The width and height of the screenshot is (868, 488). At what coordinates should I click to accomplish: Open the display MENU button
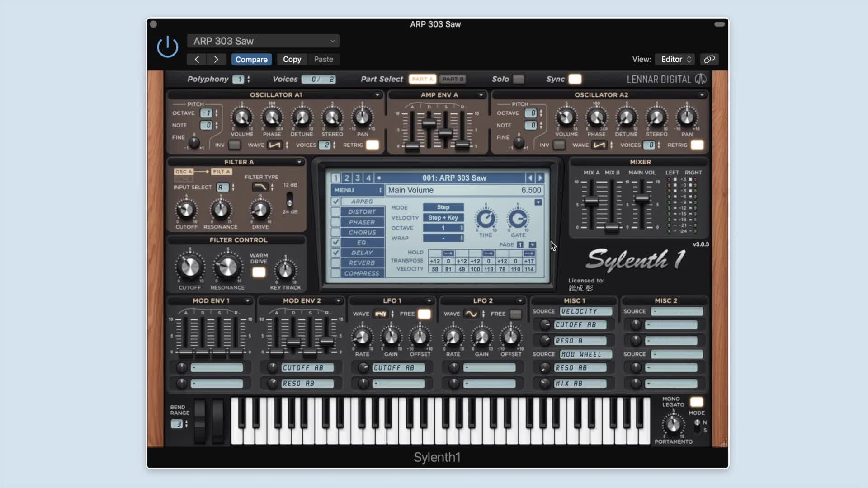[x=357, y=190]
